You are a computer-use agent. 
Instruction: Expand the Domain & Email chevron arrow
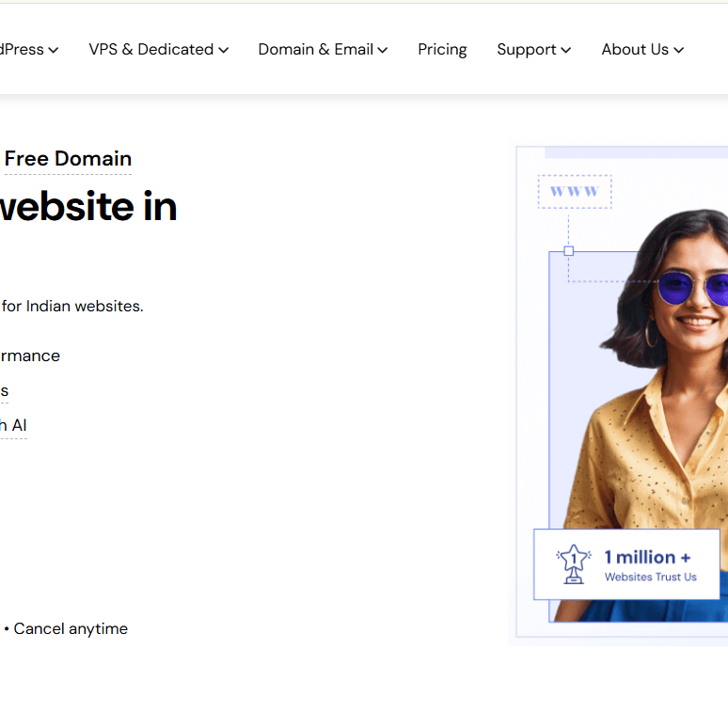click(x=382, y=50)
